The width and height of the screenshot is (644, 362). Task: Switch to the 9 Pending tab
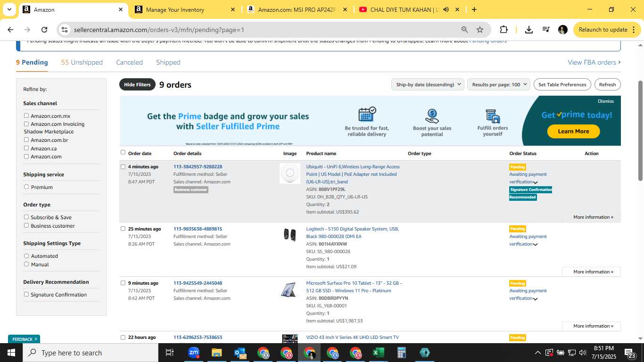pyautogui.click(x=32, y=62)
